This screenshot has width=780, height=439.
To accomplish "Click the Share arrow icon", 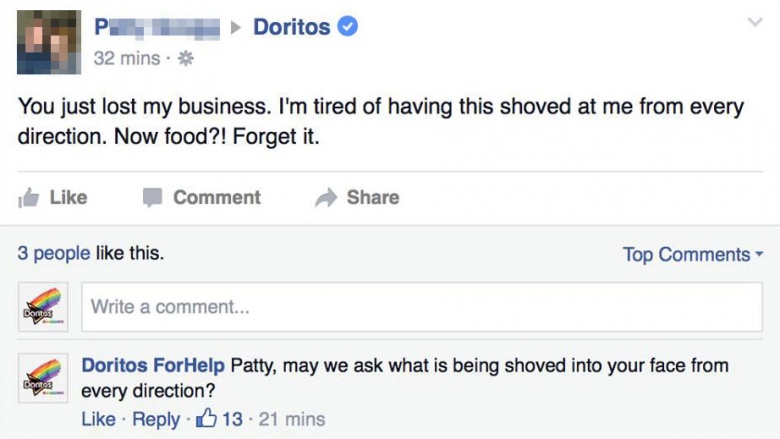I will pos(326,197).
